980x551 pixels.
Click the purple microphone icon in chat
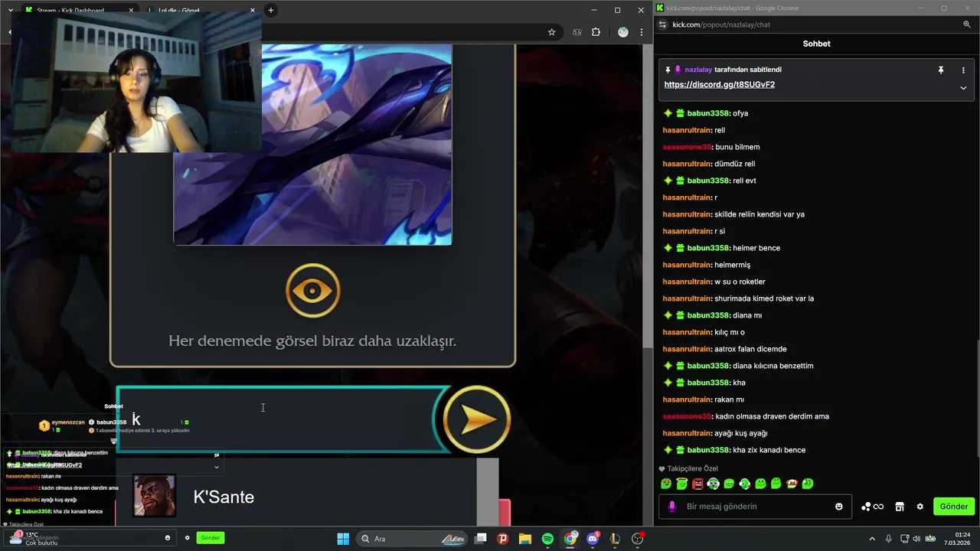tap(672, 507)
